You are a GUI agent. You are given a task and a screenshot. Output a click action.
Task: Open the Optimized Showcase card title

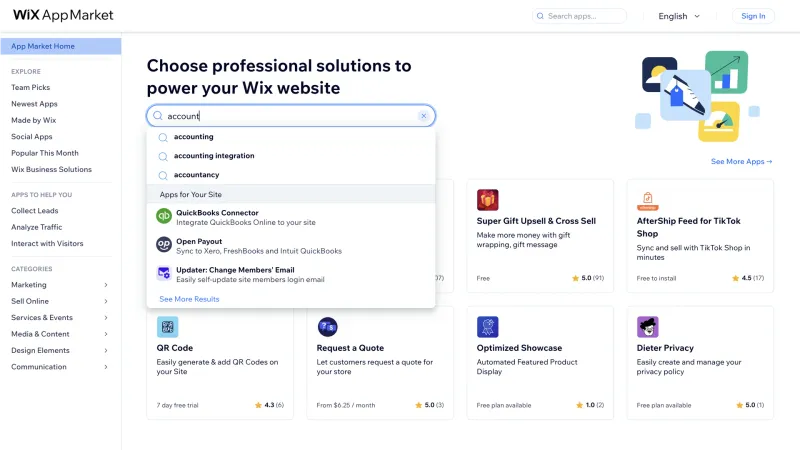519,348
